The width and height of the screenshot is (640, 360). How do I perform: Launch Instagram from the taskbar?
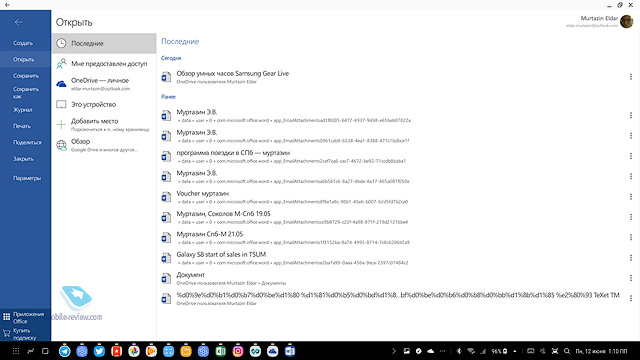point(238,351)
